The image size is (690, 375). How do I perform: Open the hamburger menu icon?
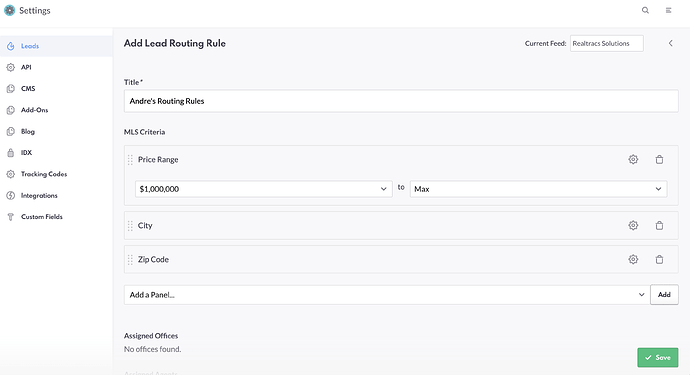[668, 10]
